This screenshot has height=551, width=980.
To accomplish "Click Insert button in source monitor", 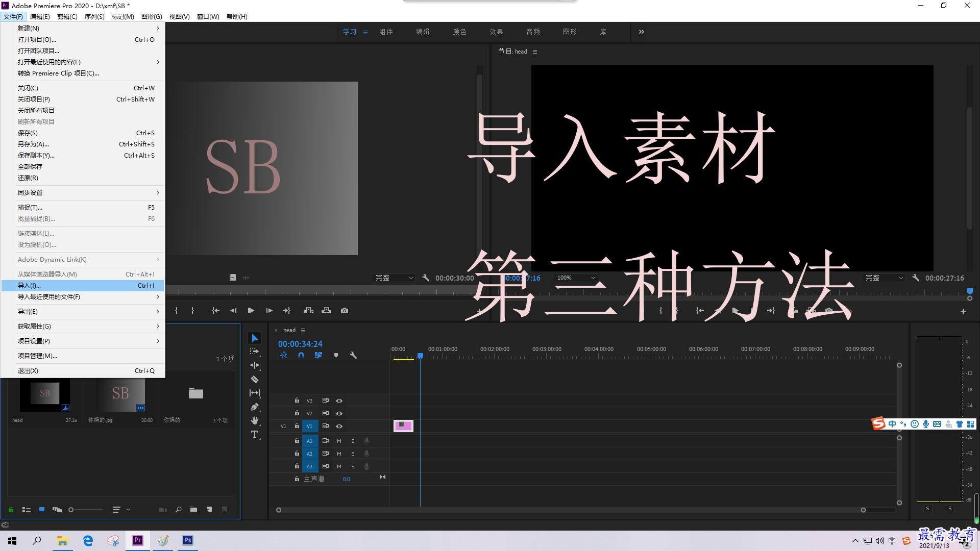I will pos(308,310).
